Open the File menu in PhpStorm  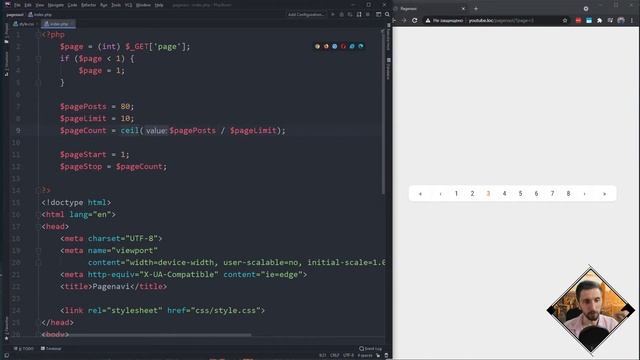click(17, 5)
